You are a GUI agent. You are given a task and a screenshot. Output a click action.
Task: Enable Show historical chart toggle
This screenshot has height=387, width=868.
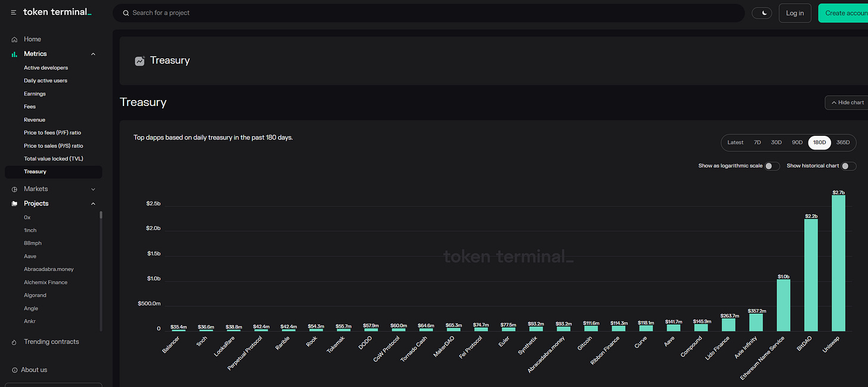(849, 166)
